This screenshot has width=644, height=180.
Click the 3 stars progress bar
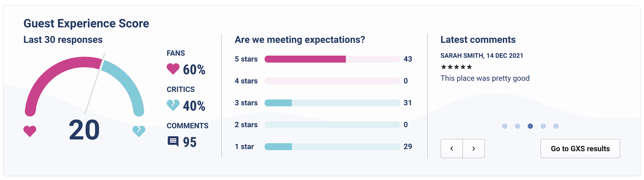coord(332,103)
